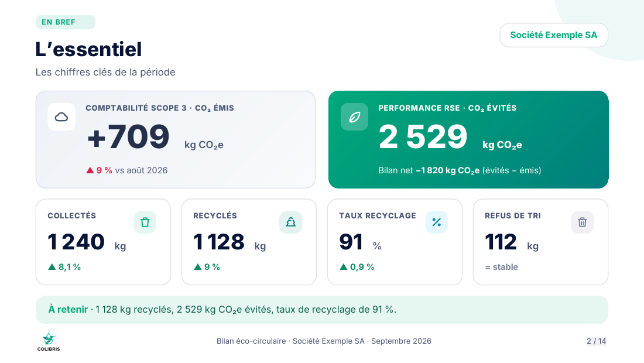644x363 pixels.
Task: Click the Colibris hummingbird logo
Action: (49, 342)
